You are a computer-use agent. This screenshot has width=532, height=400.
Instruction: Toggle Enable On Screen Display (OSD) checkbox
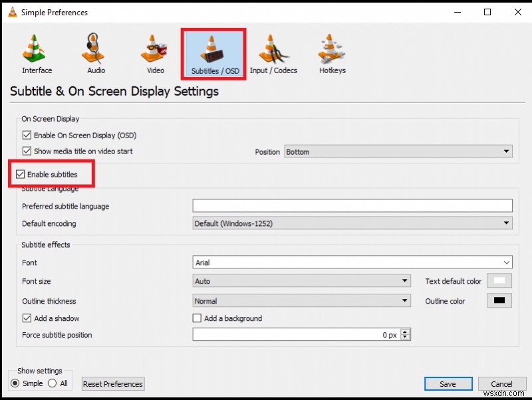coord(27,136)
